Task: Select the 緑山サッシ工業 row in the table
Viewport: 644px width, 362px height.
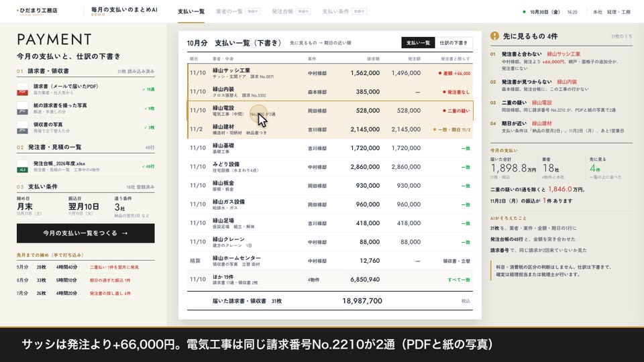Action: [330, 73]
